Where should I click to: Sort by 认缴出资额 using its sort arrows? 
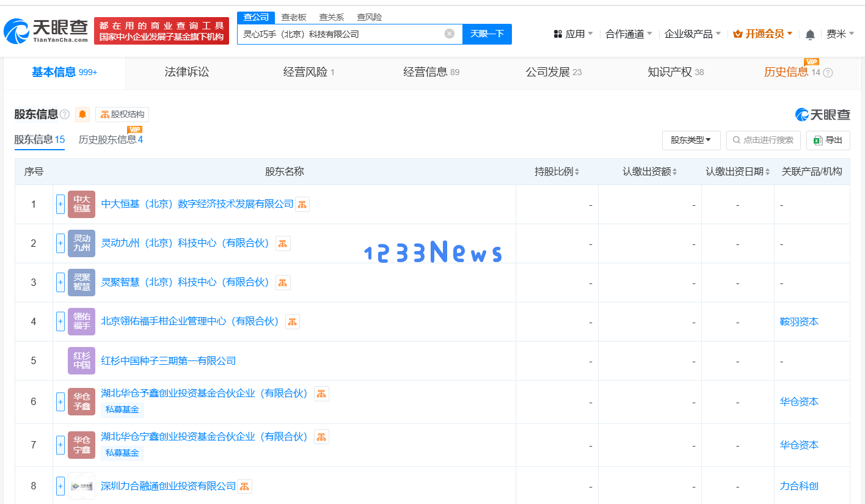point(675,172)
